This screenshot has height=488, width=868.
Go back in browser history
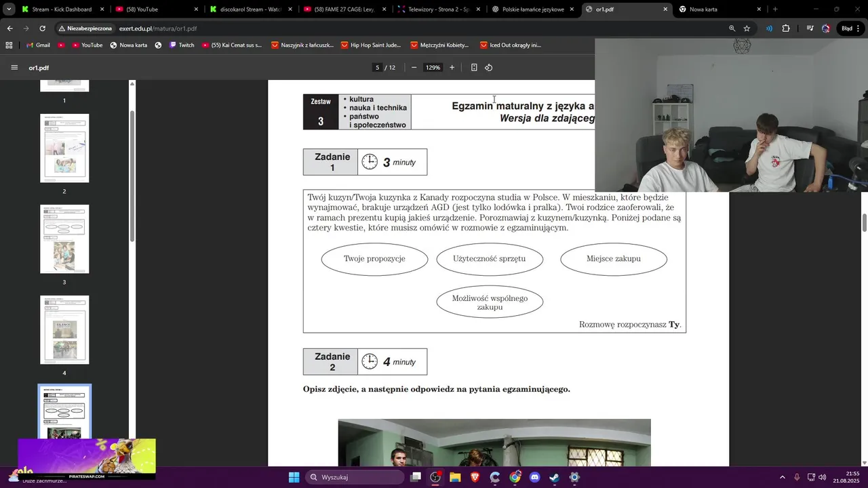(x=9, y=28)
